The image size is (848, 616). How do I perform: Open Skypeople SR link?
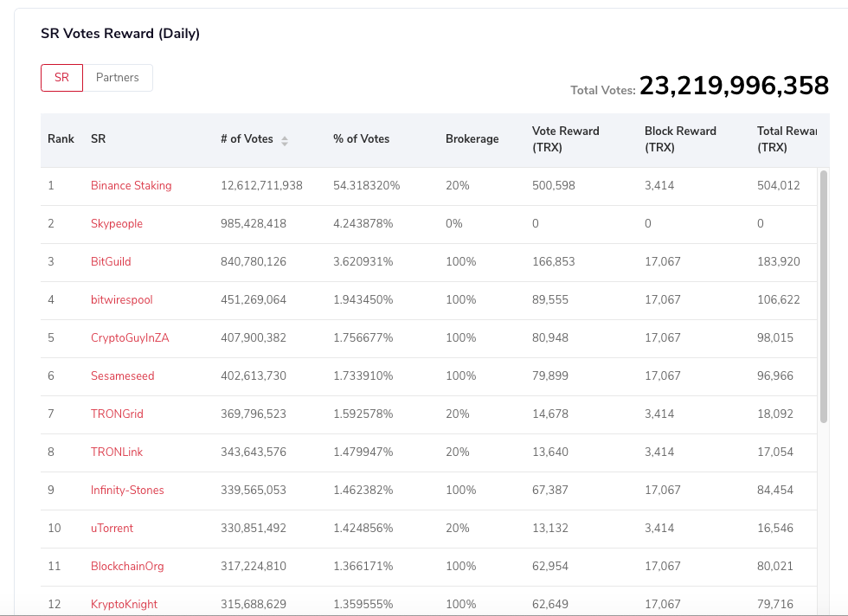(117, 223)
